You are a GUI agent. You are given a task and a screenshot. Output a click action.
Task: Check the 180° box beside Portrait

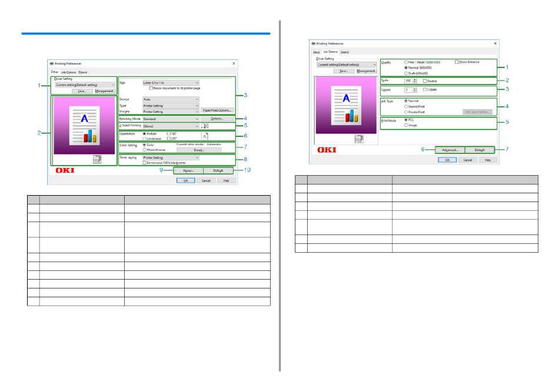[169, 133]
